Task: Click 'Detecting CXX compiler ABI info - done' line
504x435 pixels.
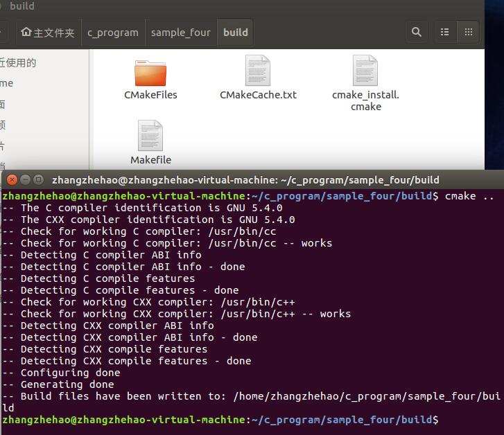Action: [x=130, y=337]
